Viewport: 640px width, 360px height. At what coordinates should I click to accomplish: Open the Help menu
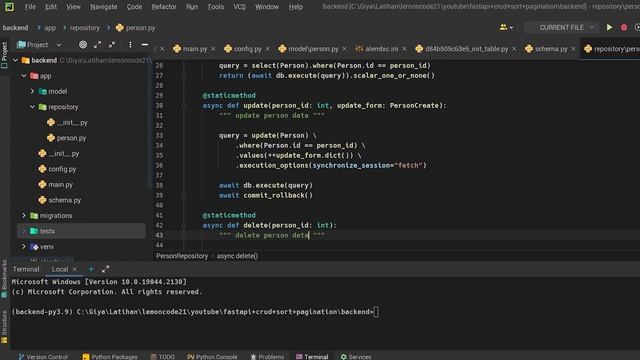296,7
